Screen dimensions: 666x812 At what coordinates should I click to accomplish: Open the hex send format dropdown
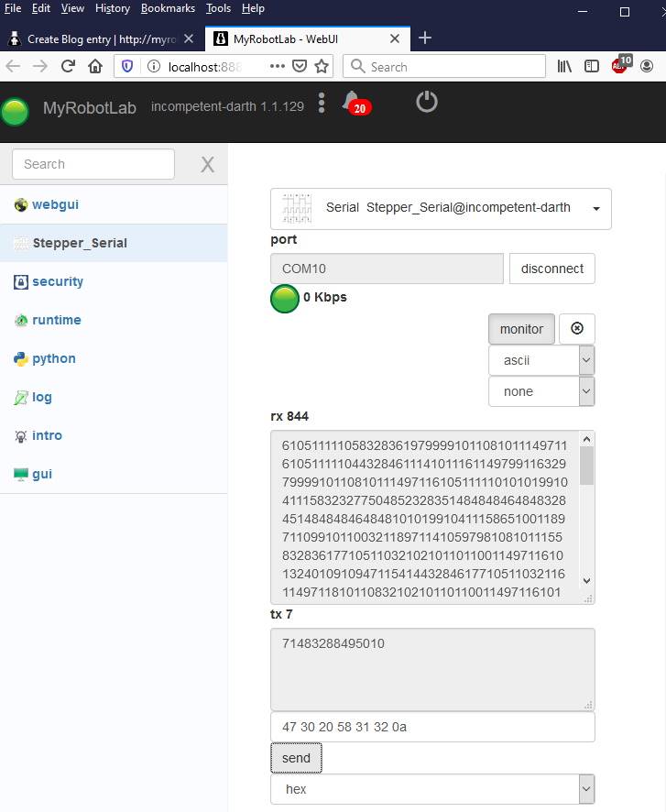[432, 789]
